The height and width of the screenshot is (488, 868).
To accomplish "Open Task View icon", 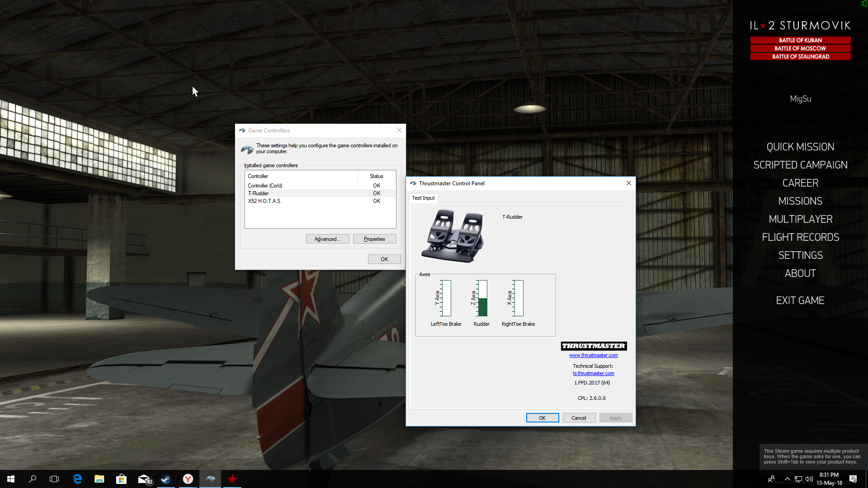I will 54,479.
